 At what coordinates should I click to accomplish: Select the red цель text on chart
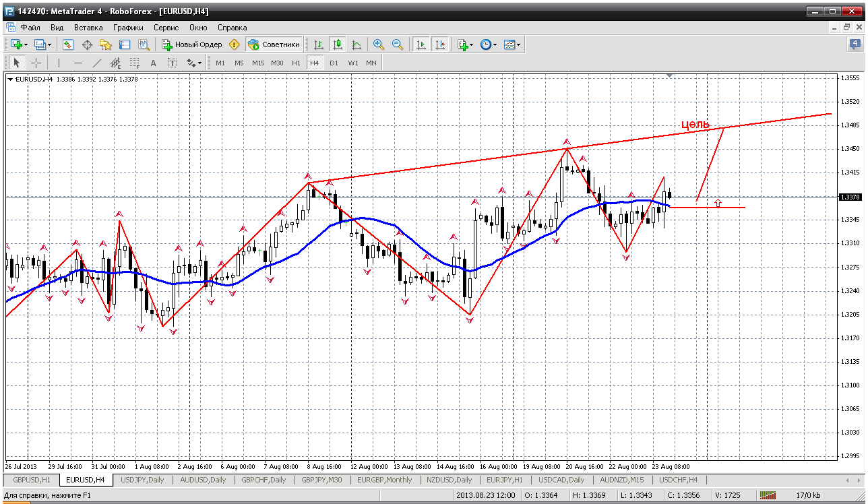pyautogui.click(x=695, y=124)
